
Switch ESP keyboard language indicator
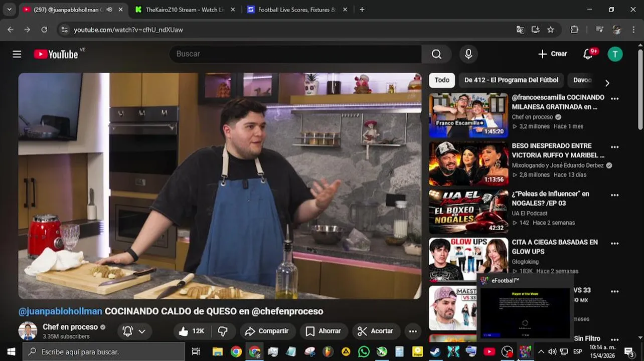coord(578,352)
